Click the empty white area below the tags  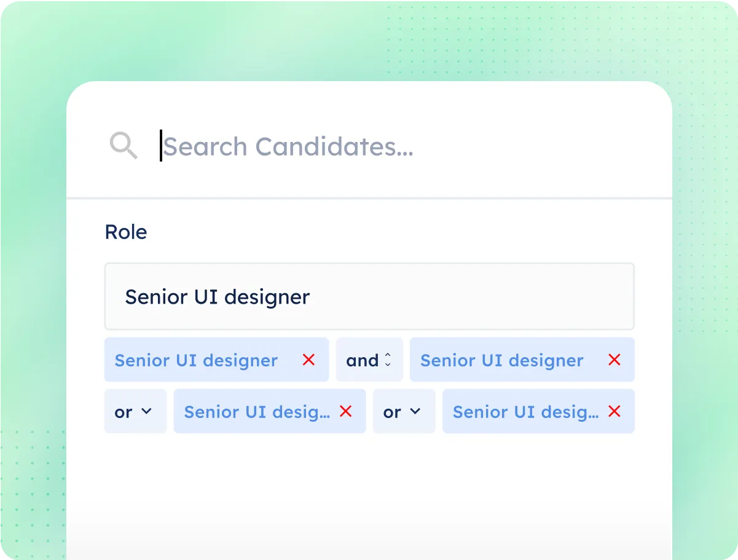[369, 492]
